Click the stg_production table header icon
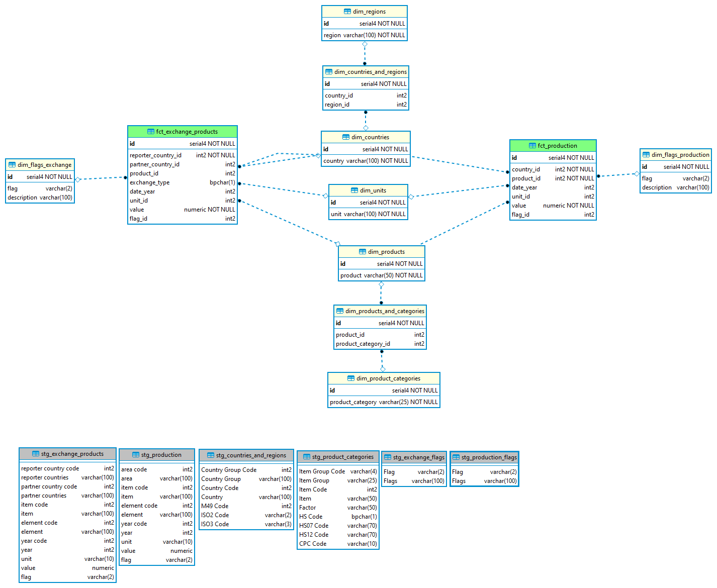The image size is (717, 588). click(136, 455)
